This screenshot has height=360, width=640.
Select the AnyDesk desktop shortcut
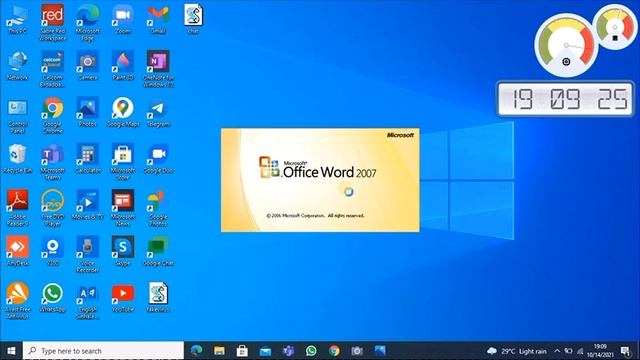[18, 251]
